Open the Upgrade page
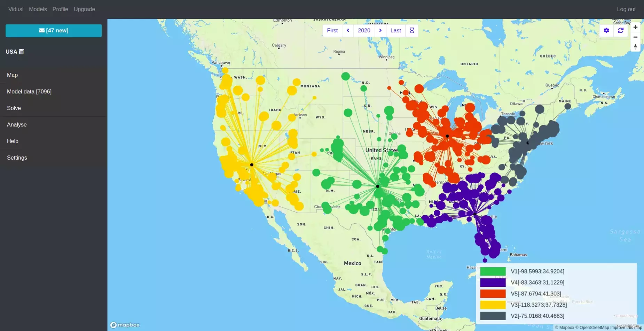The height and width of the screenshot is (331, 644). [x=84, y=9]
